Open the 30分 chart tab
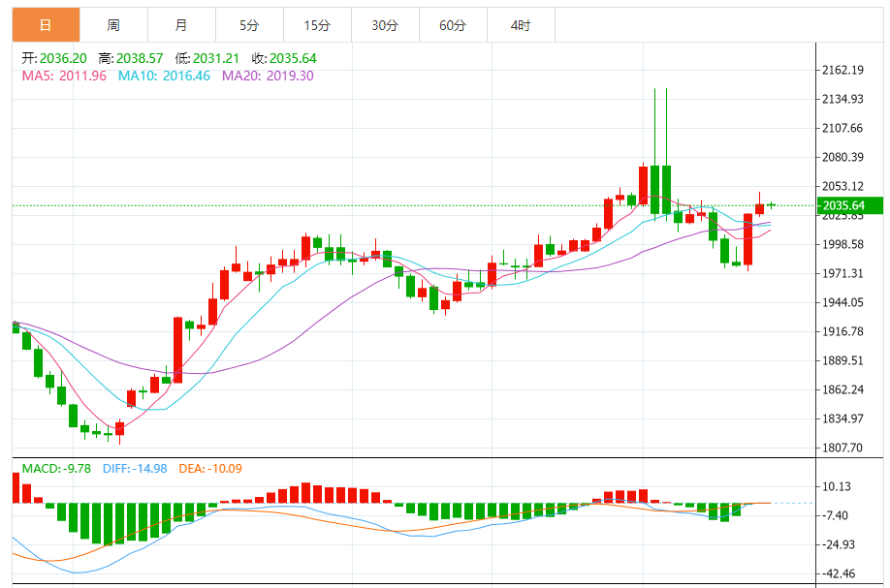This screenshot has height=588, width=890. click(x=386, y=25)
